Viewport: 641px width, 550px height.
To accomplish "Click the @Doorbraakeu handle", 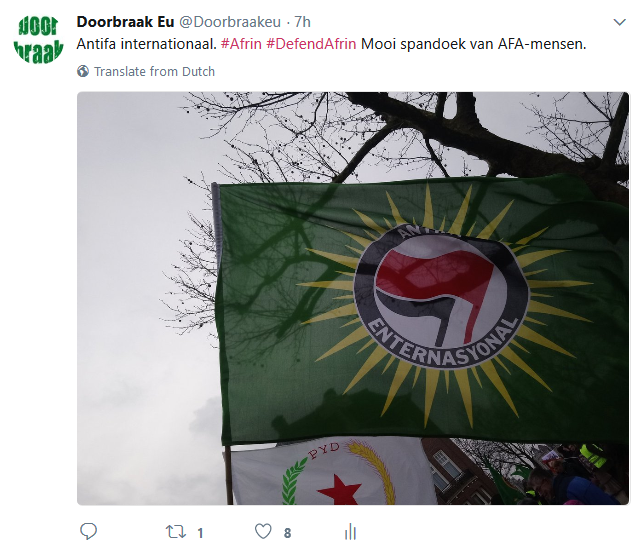I will pos(230,22).
